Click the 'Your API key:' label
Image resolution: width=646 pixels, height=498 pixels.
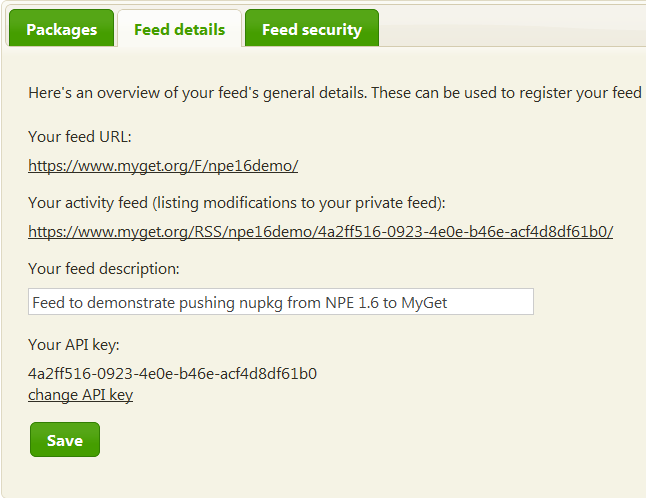[x=74, y=345]
